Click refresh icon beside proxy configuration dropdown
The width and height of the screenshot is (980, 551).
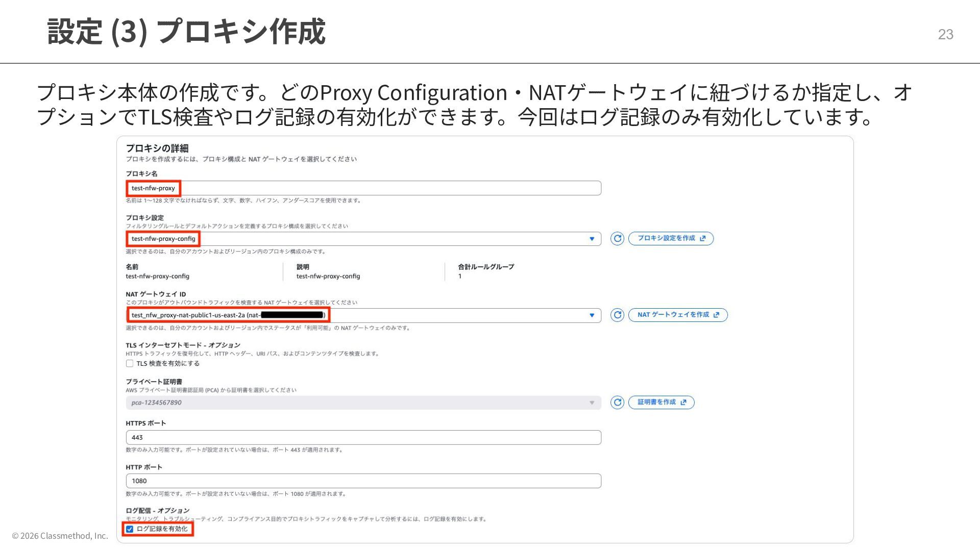click(617, 238)
